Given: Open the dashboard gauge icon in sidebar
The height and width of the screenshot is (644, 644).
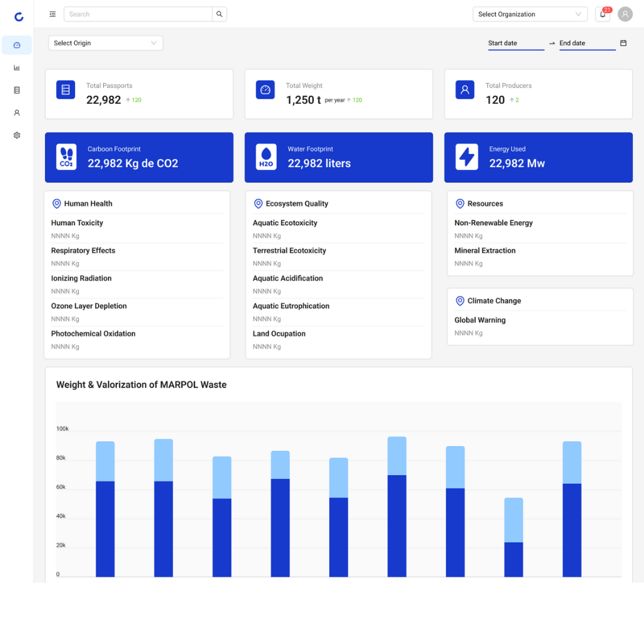Looking at the screenshot, I should click(x=17, y=45).
